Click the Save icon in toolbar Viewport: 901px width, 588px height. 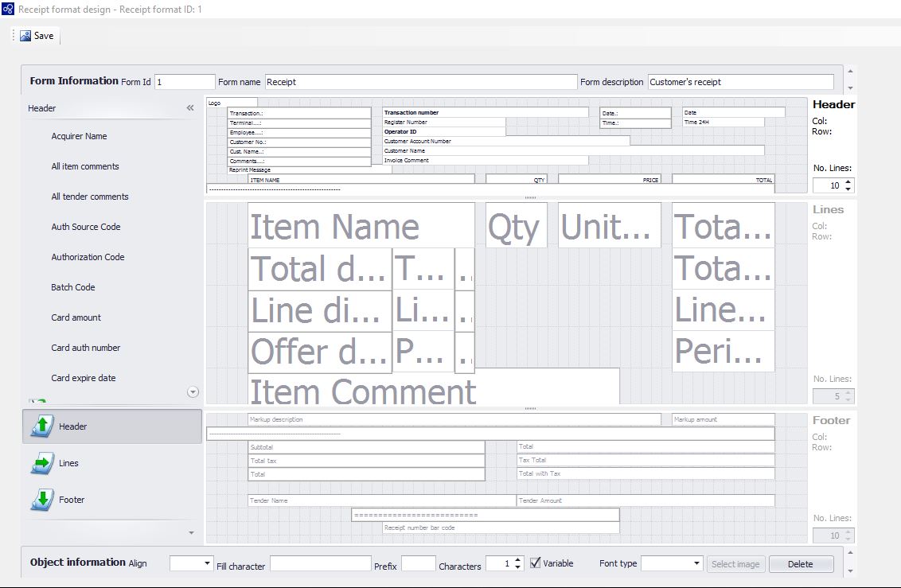click(25, 36)
